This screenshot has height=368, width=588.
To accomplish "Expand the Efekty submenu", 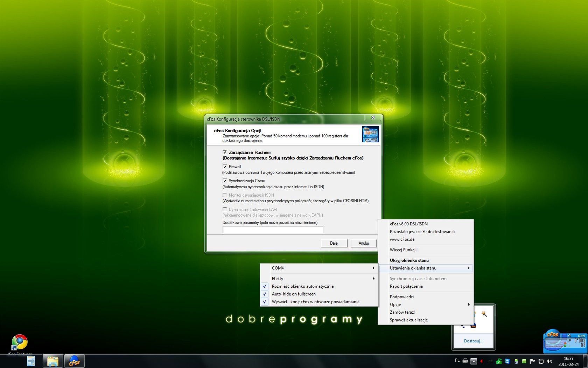I will [x=319, y=279].
